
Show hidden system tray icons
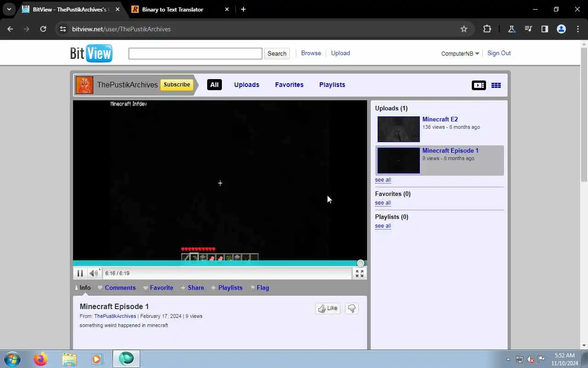[508, 359]
